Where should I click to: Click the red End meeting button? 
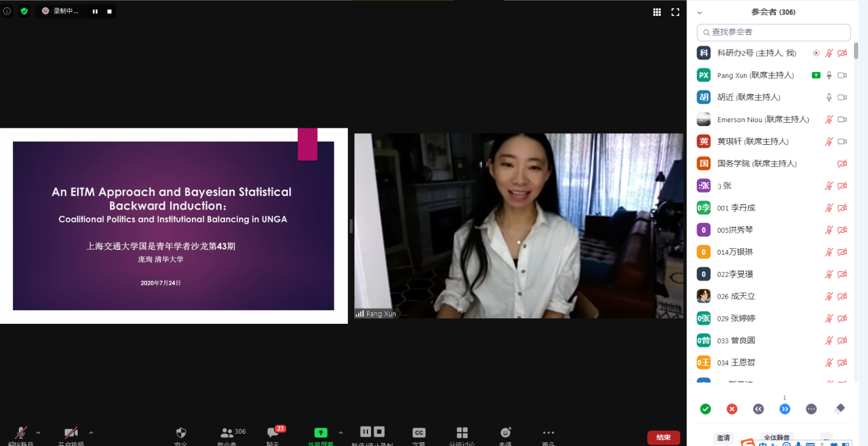pyautogui.click(x=663, y=437)
